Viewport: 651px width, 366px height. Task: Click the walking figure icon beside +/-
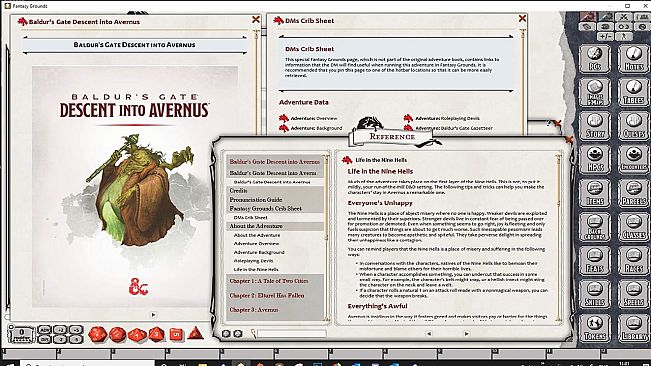[x=624, y=36]
